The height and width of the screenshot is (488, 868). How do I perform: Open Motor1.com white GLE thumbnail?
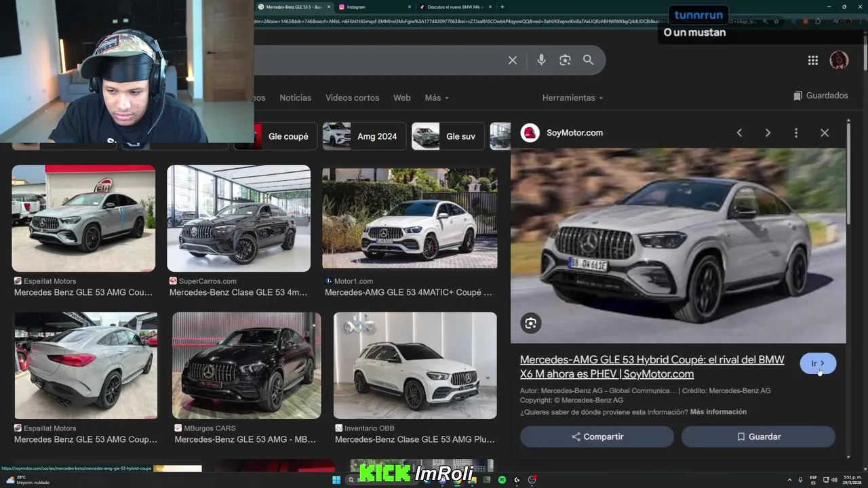click(410, 218)
